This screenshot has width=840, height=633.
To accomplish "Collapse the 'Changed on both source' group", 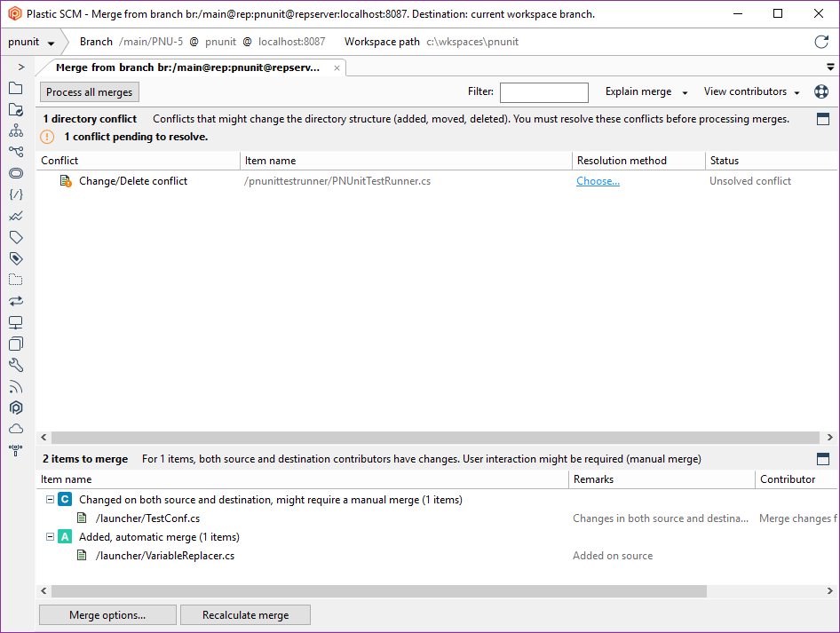I will coord(50,499).
